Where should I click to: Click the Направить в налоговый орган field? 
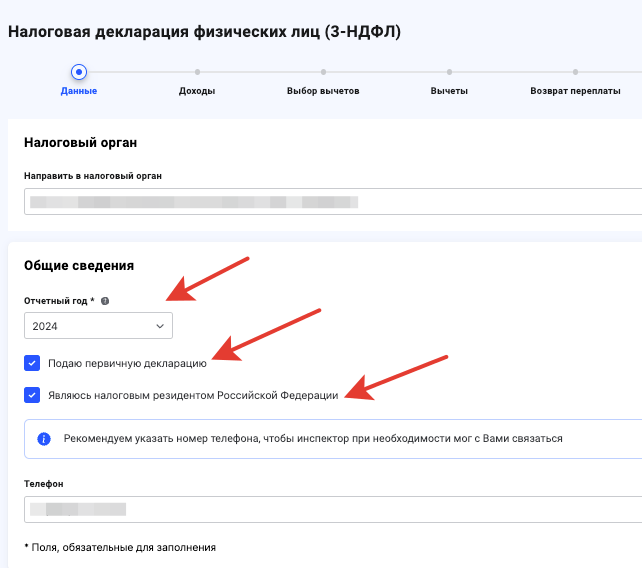click(330, 201)
